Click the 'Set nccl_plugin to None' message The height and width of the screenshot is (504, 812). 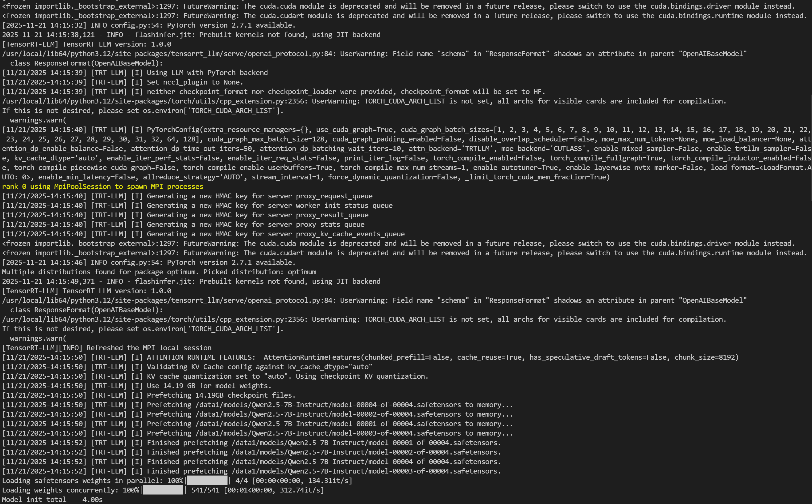point(195,82)
